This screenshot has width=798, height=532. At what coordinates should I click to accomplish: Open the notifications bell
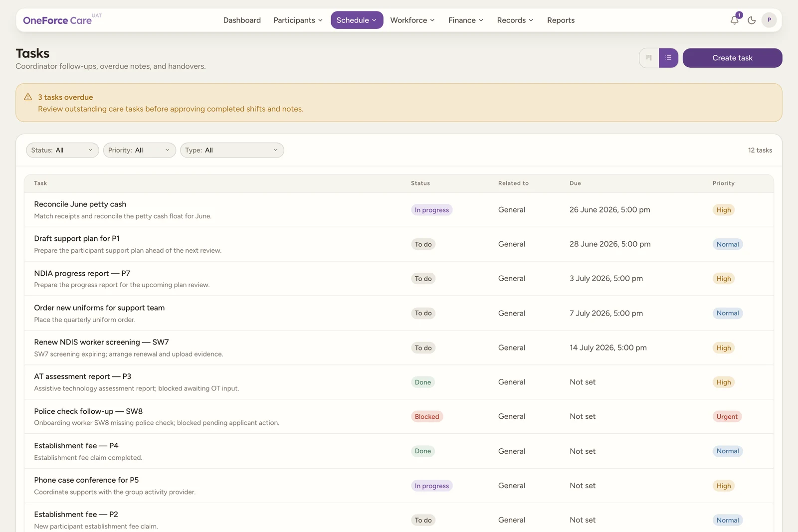click(734, 20)
